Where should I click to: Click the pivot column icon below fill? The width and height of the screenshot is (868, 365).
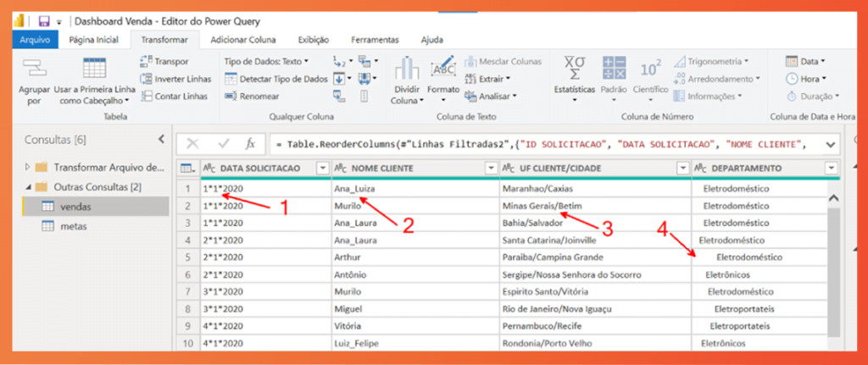339,96
